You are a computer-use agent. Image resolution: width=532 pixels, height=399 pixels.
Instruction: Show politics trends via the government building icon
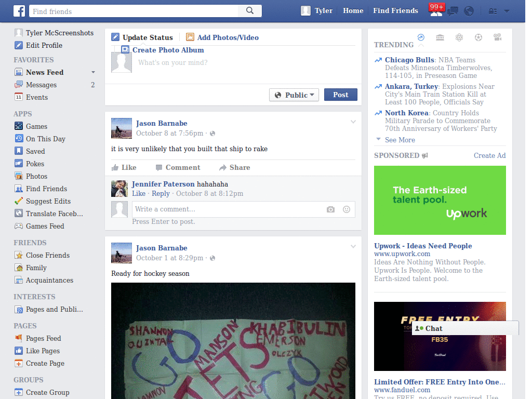(x=440, y=37)
